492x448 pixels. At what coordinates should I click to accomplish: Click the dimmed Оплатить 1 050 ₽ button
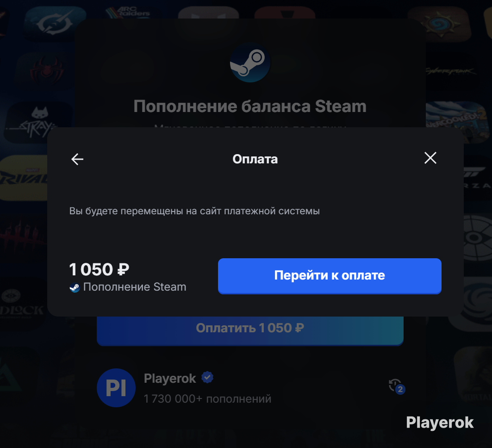(x=250, y=330)
